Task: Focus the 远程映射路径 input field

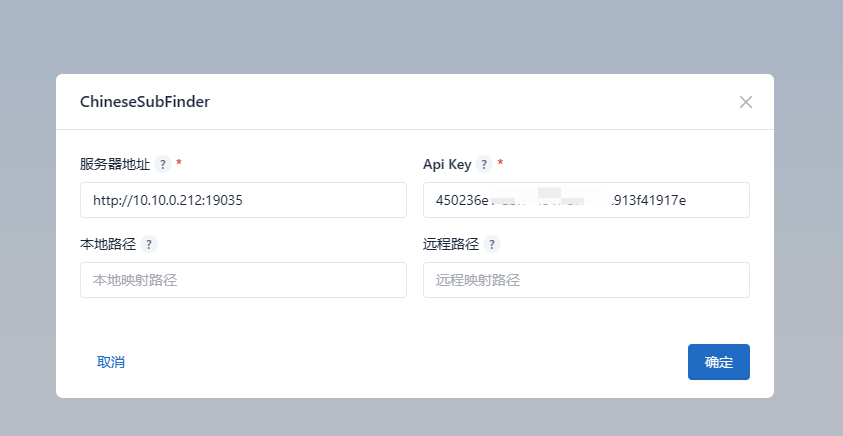Action: tap(586, 280)
